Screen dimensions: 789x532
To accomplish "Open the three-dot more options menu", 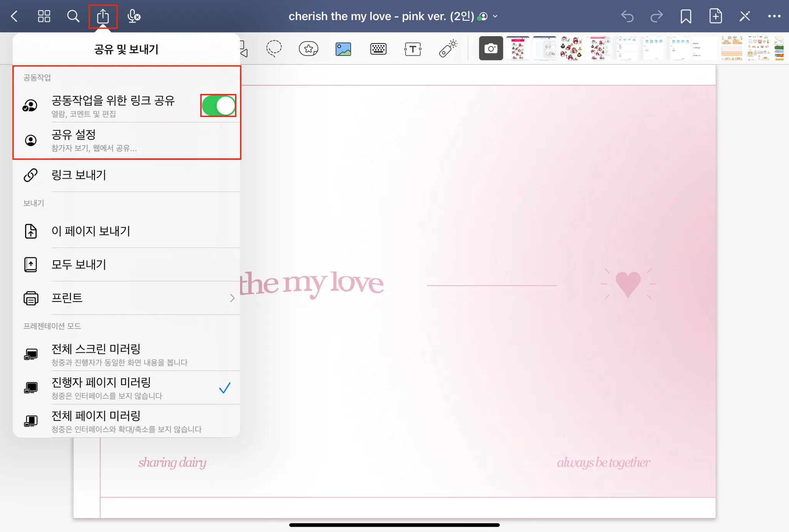I will point(774,17).
